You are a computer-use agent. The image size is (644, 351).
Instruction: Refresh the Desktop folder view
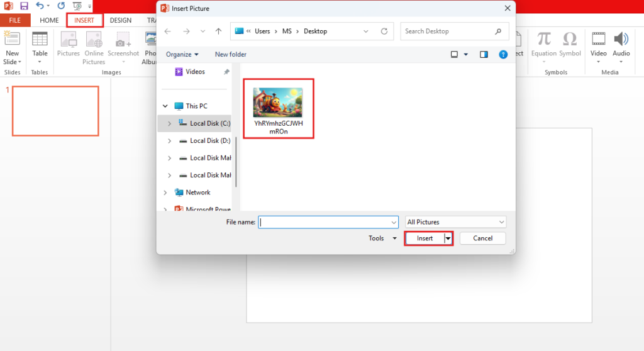384,31
